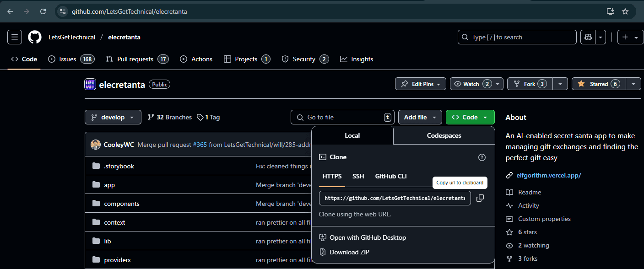Image resolution: width=644 pixels, height=269 pixels.
Task: Click the .storybook folder icon
Action: (x=96, y=166)
